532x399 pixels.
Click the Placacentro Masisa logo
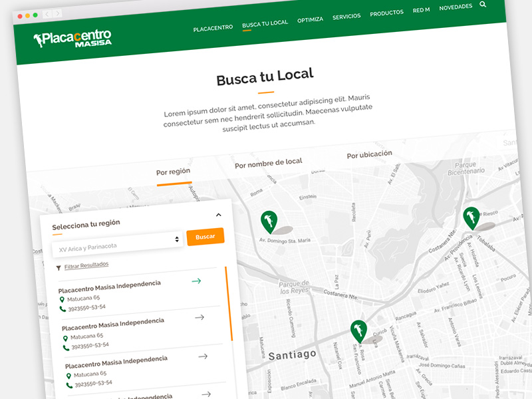click(x=72, y=39)
